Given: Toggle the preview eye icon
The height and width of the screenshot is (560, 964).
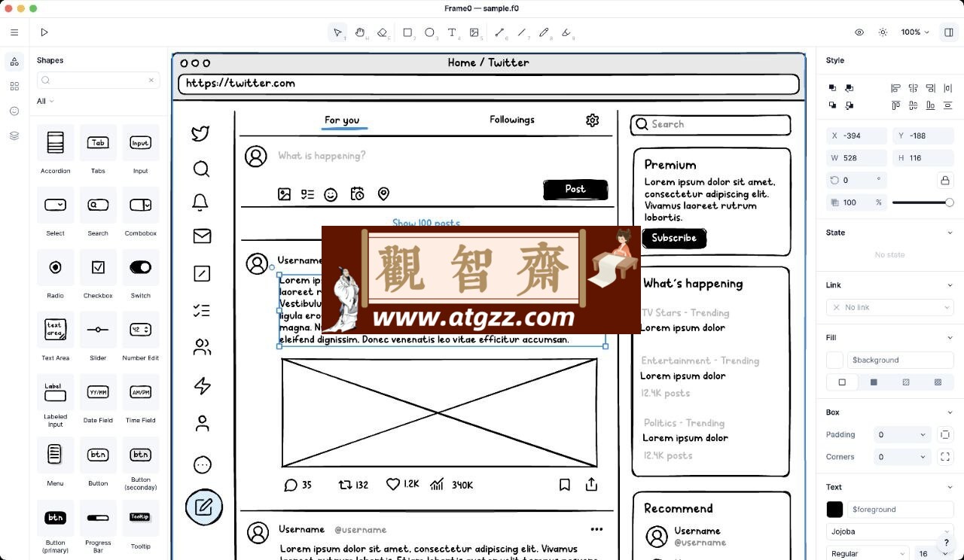Looking at the screenshot, I should coord(859,32).
